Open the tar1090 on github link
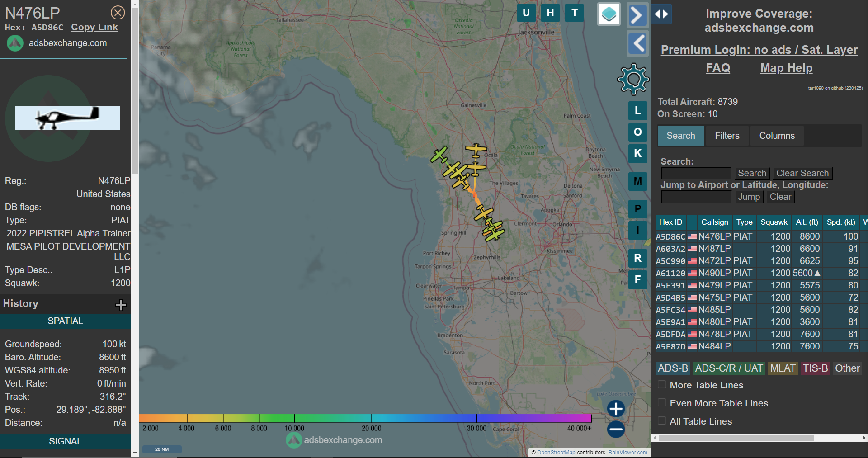 pyautogui.click(x=835, y=88)
